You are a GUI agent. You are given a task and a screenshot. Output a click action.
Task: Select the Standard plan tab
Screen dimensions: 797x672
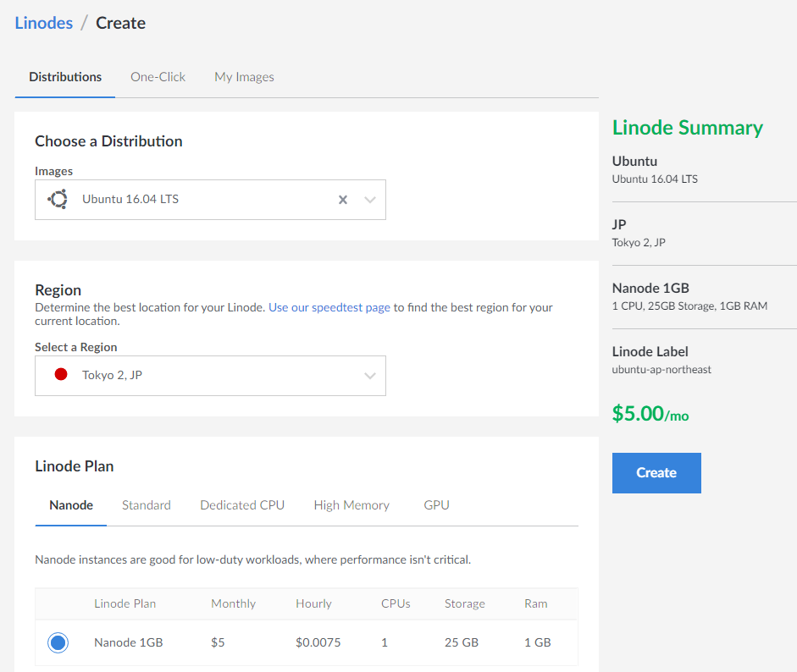click(x=147, y=505)
